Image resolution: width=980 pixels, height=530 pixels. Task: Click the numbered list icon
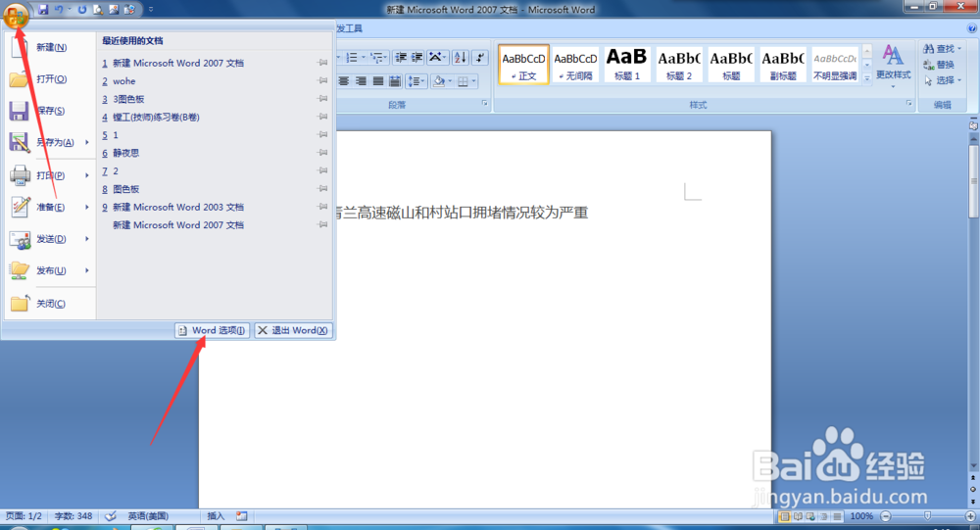click(x=352, y=58)
